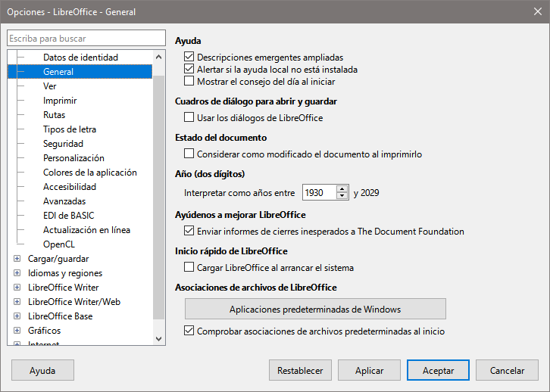Toggle Enviar informes de cierres inesperados
This screenshot has height=392, width=550.
189,231
